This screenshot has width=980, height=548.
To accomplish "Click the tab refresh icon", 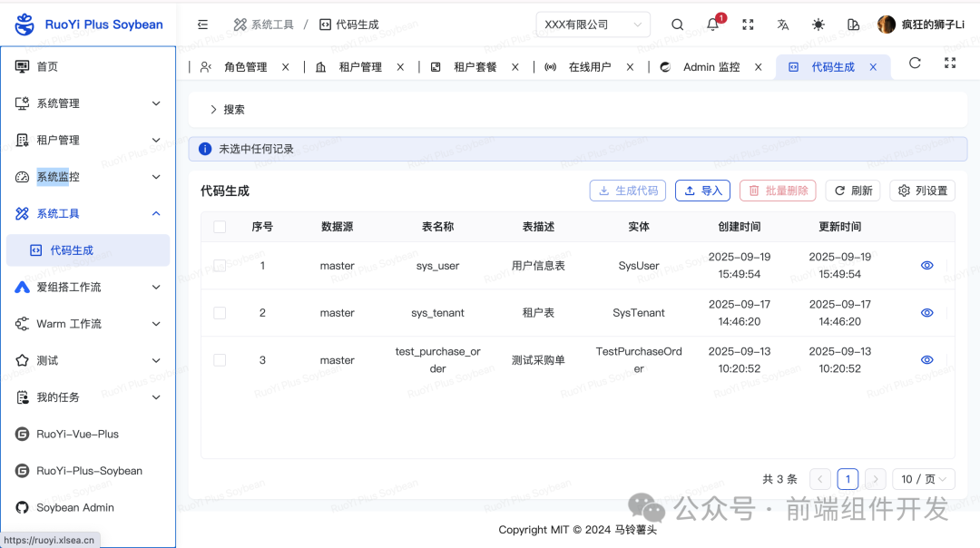I will coord(915,64).
